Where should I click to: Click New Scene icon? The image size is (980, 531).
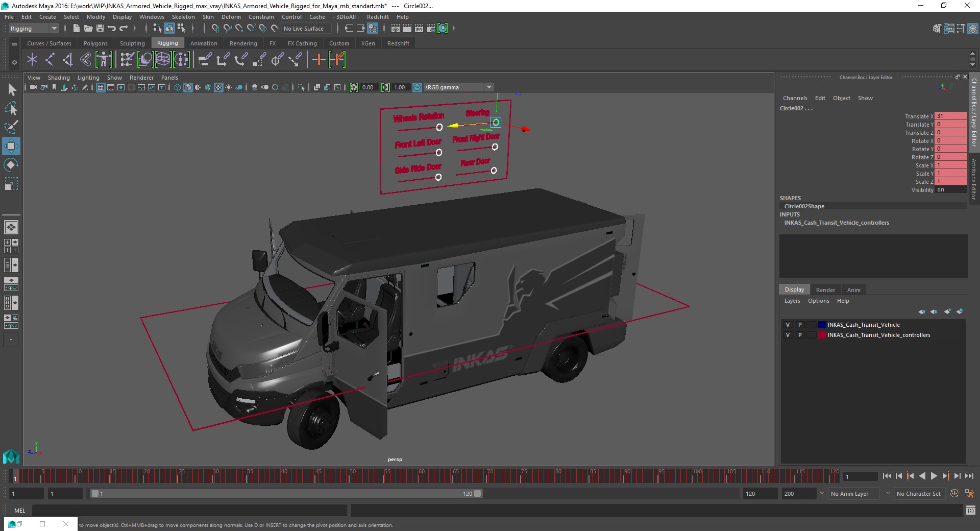click(76, 29)
